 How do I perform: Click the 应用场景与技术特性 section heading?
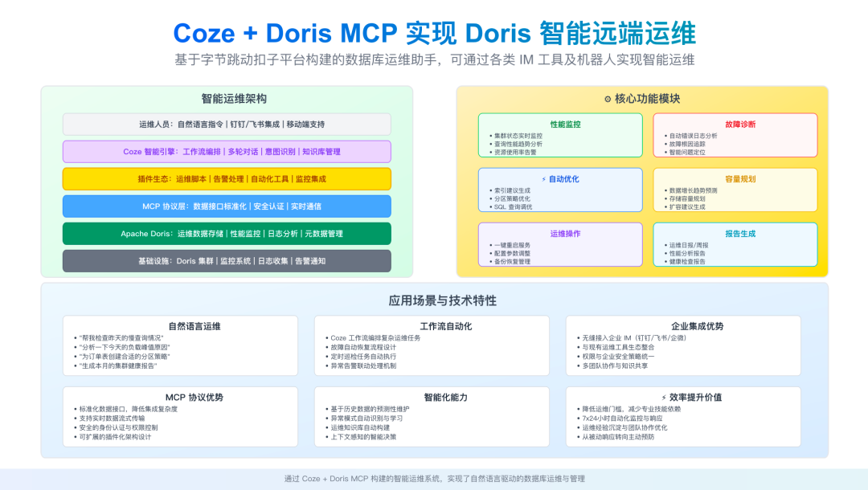click(x=442, y=300)
